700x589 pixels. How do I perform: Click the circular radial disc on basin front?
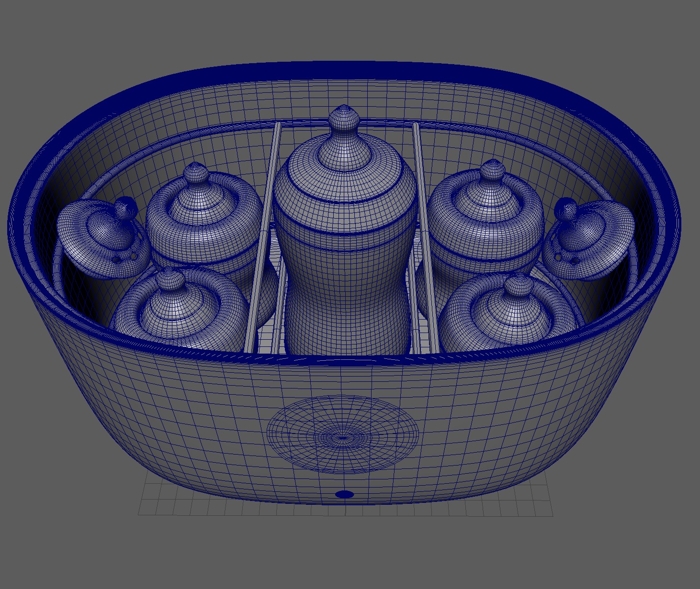[x=343, y=435]
